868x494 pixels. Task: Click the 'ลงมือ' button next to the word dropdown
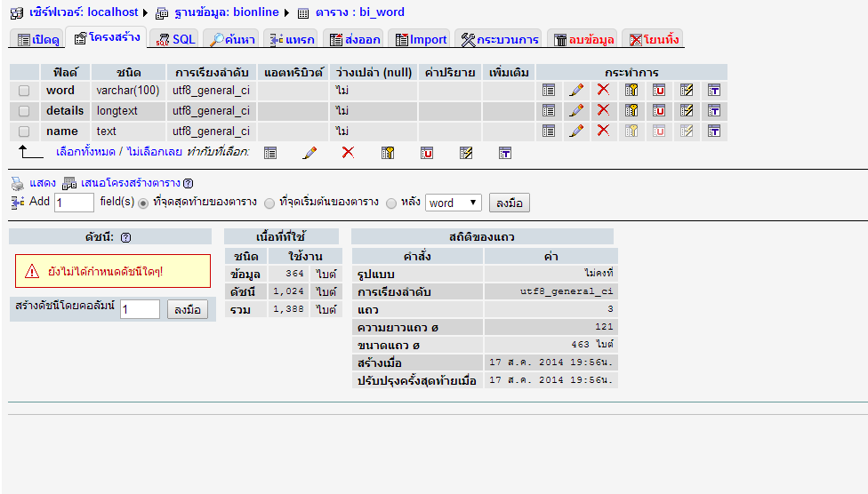click(510, 203)
